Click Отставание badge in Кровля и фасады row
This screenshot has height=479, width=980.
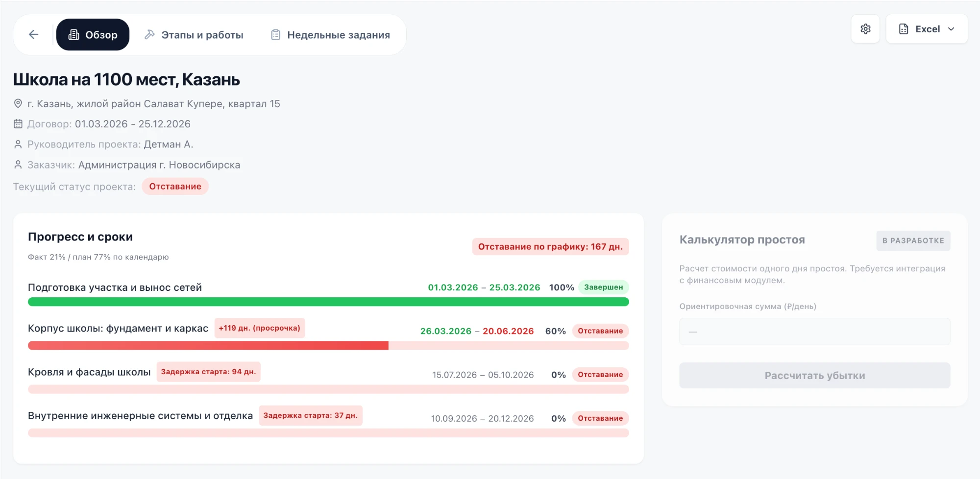coord(600,375)
